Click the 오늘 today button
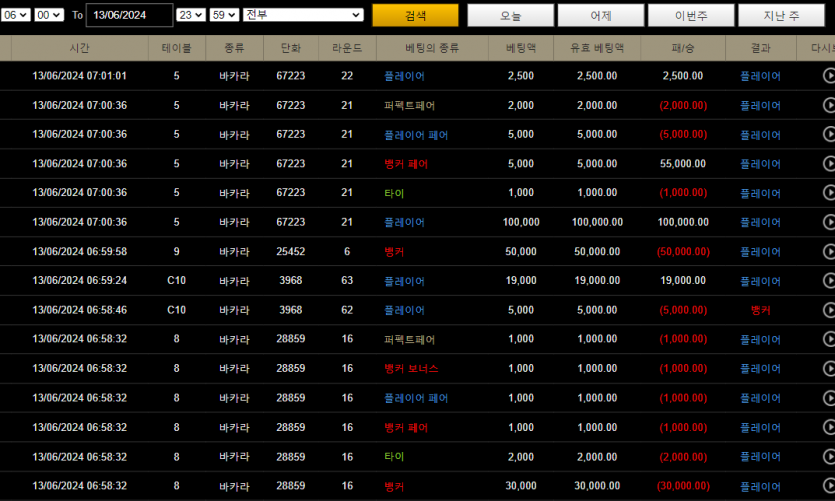This screenshot has width=835, height=501. pos(510,15)
